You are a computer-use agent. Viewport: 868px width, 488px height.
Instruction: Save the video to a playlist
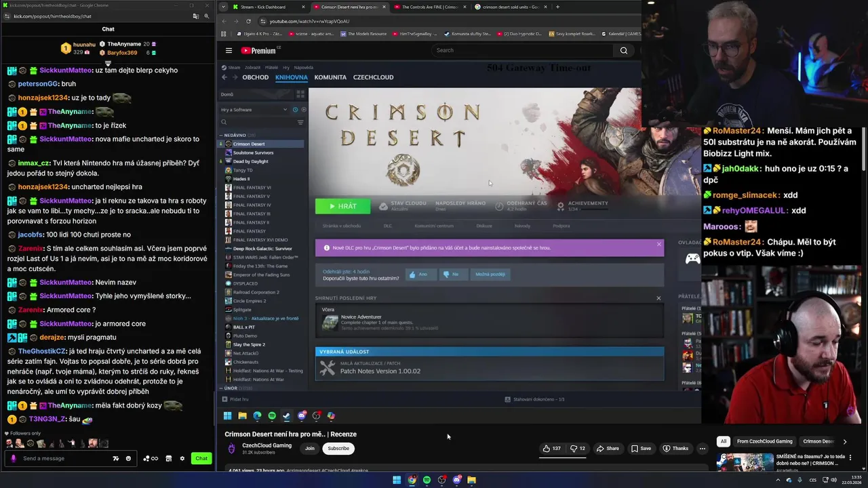(641, 448)
